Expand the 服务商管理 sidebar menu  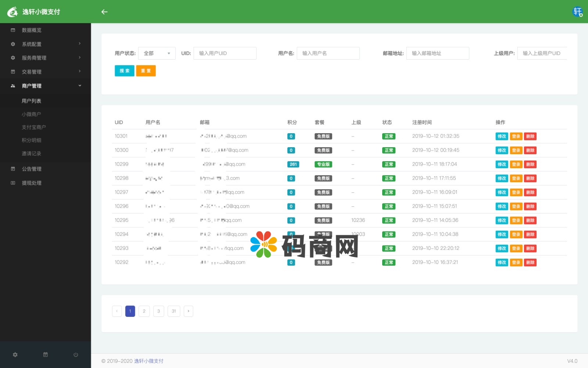pos(45,58)
